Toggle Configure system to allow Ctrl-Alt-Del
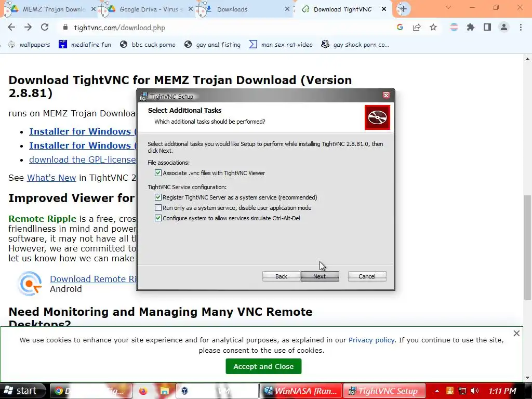The height and width of the screenshot is (399, 532). tap(158, 218)
